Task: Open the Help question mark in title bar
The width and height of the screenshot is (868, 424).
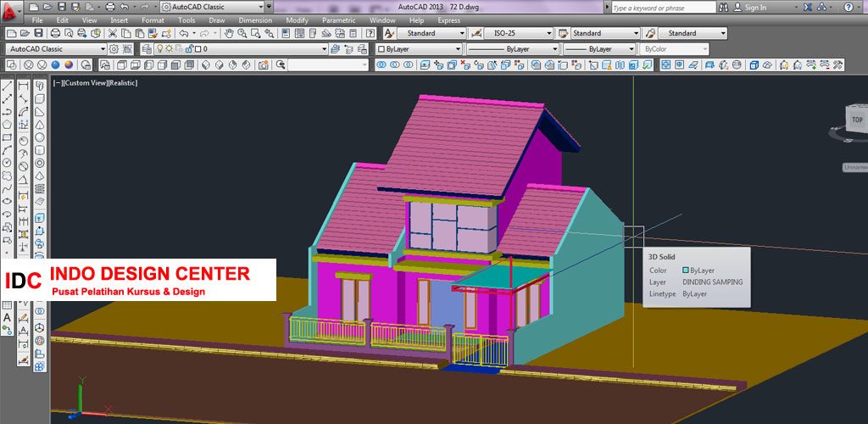Action: coord(848,7)
